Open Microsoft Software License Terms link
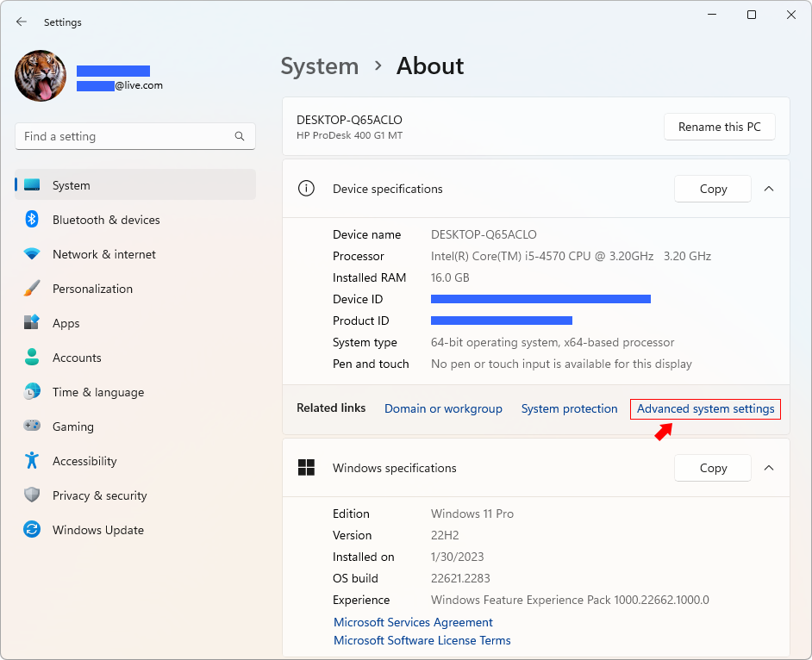812x660 pixels. click(x=422, y=640)
